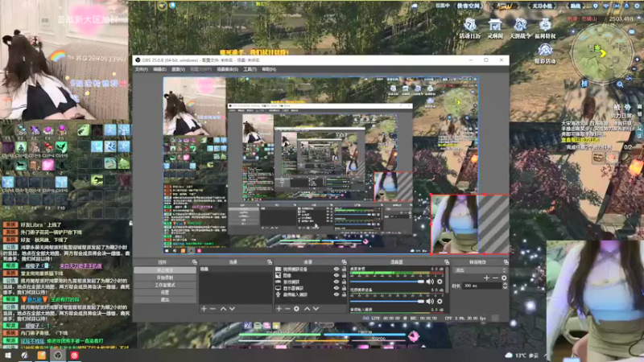This screenshot has width=644, height=362.
Task: Remove the scene with the minus icon
Action: [x=213, y=309]
